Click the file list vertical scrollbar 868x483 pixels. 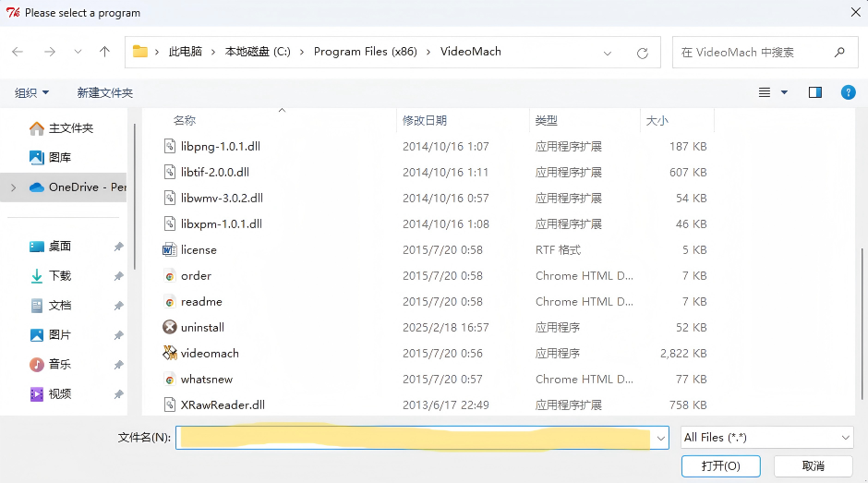pyautogui.click(x=862, y=323)
